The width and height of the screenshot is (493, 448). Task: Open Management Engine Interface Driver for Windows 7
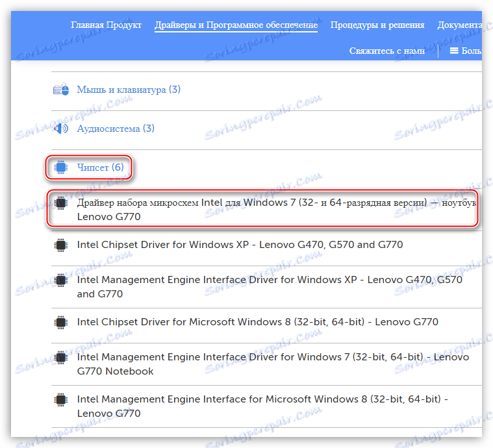click(x=273, y=364)
